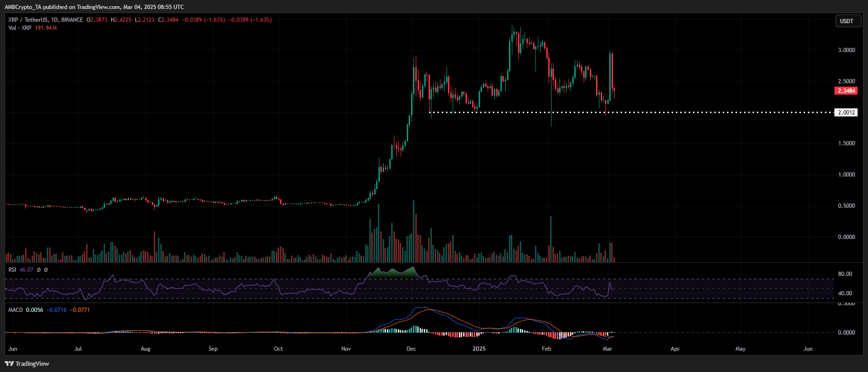Click the AMBCrypto_TA published header text
This screenshot has width=868, height=372.
click(94, 7)
